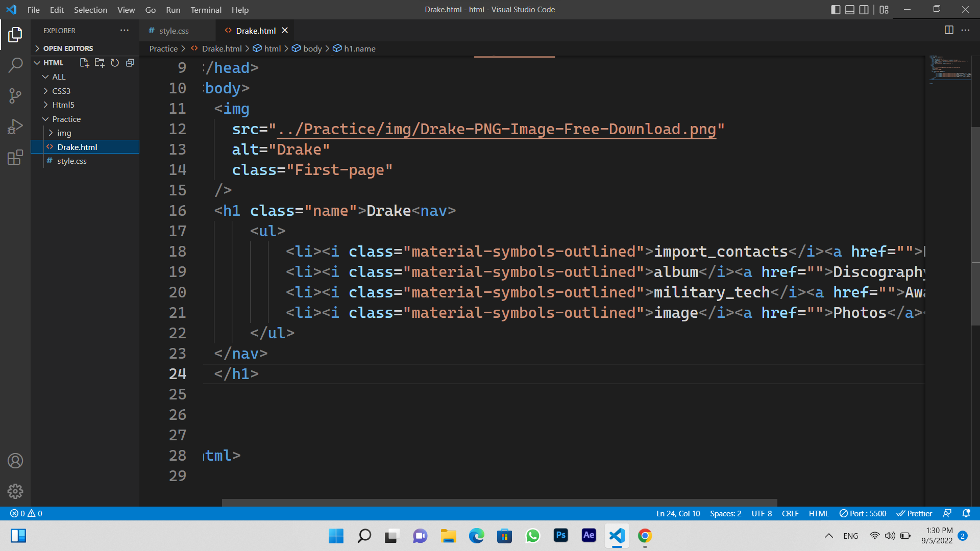Change language mode via HTML indicator
The height and width of the screenshot is (551, 980).
(x=819, y=513)
